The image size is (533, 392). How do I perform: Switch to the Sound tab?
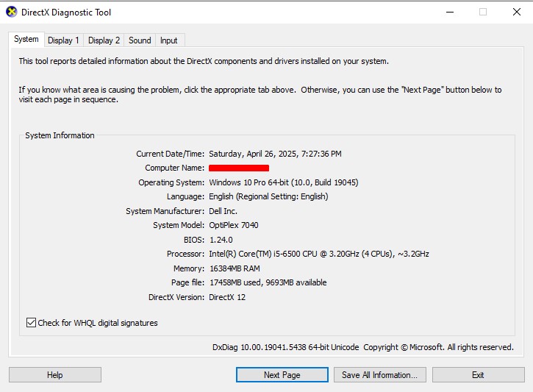140,40
